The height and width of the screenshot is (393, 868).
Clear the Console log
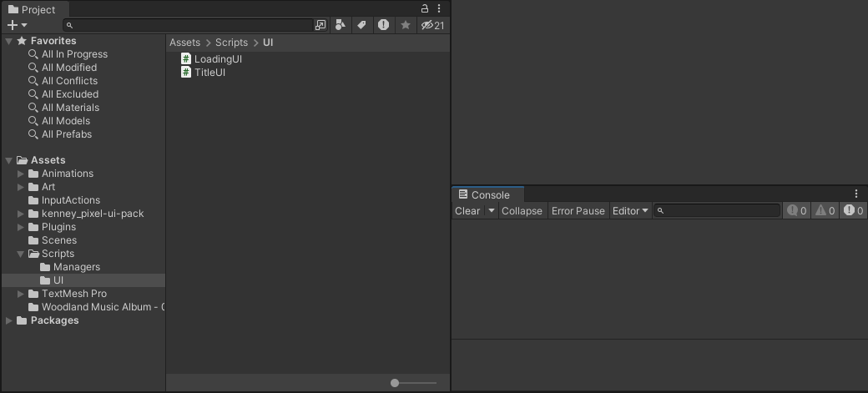[x=467, y=211]
